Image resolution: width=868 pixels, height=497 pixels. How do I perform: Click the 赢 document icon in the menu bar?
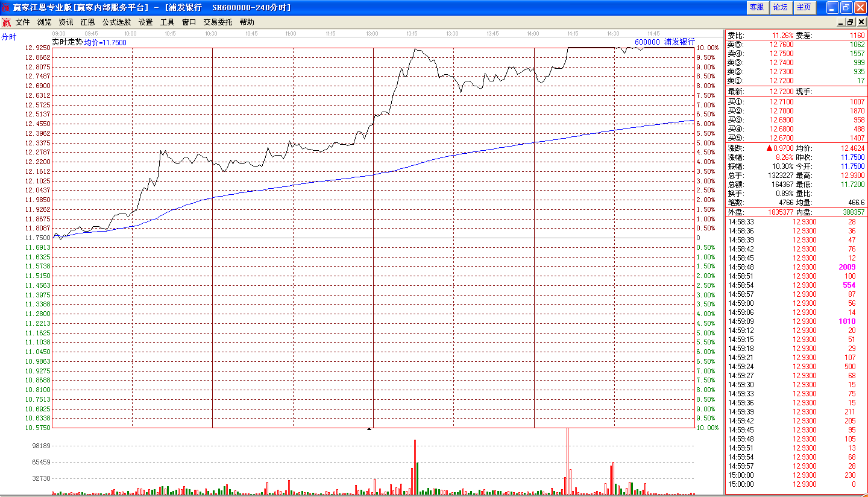click(6, 22)
